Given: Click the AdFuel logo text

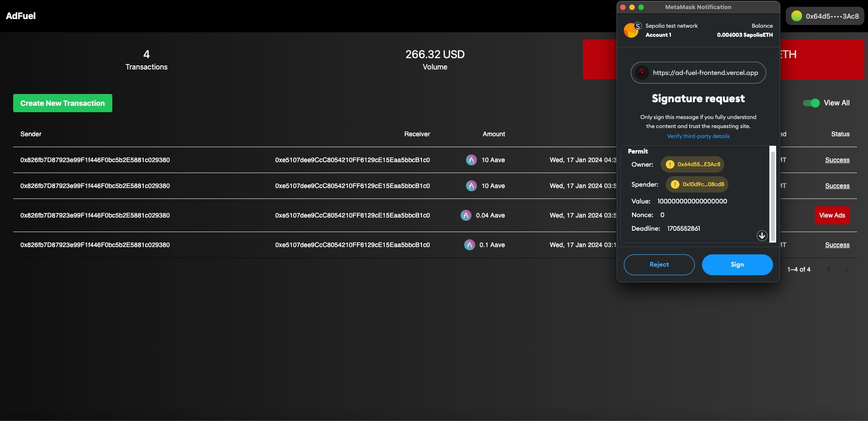Looking at the screenshot, I should [21, 16].
